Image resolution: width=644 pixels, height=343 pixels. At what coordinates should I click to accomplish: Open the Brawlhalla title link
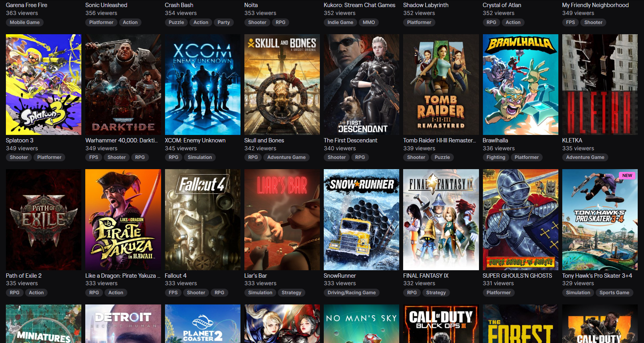pos(495,140)
